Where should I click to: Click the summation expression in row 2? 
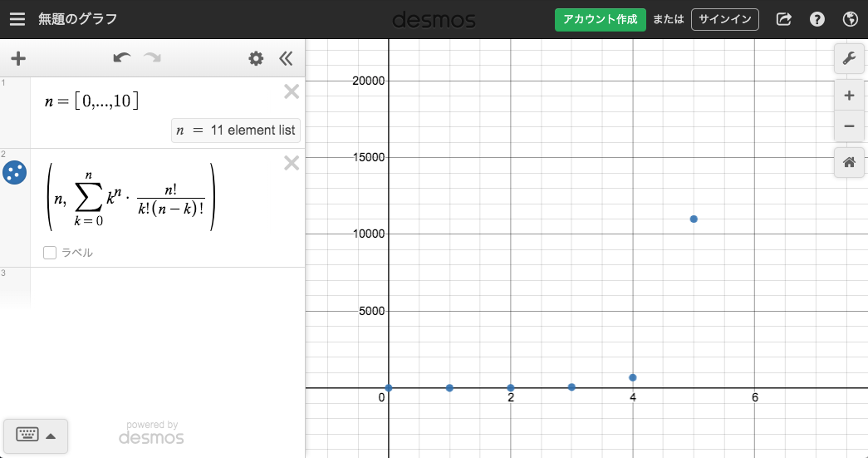132,198
